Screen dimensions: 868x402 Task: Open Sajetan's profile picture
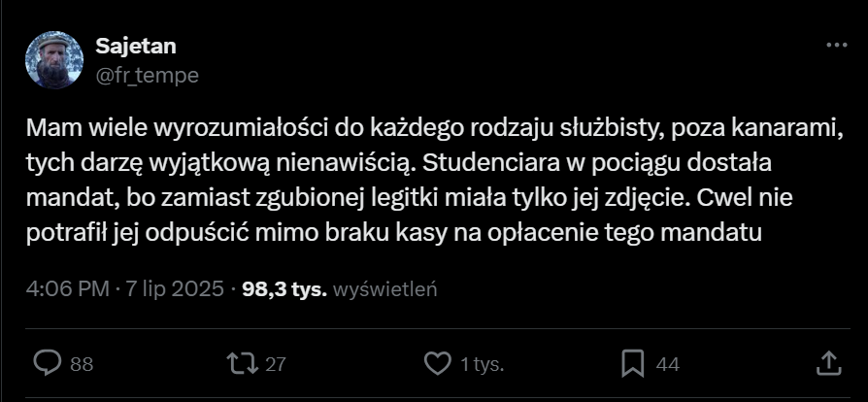coord(53,60)
